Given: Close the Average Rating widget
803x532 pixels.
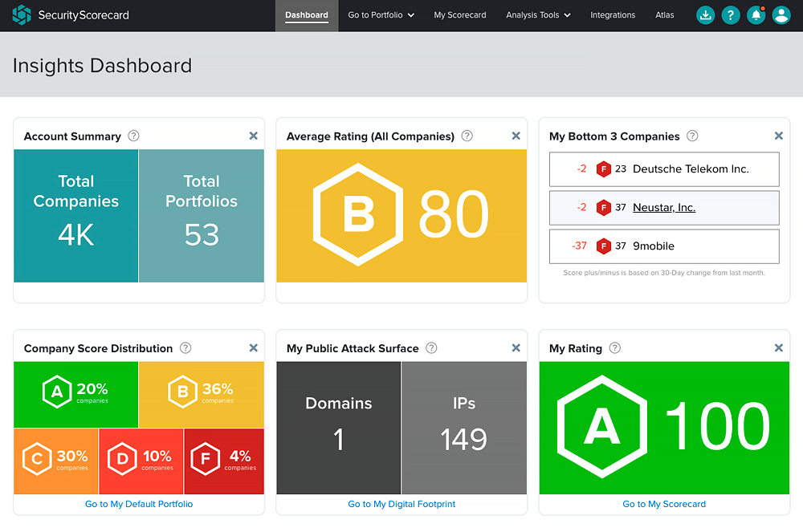Looking at the screenshot, I should (x=516, y=136).
